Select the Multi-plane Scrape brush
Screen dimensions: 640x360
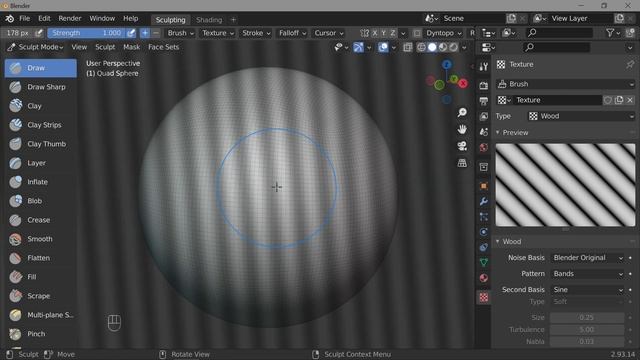[x=40, y=315]
